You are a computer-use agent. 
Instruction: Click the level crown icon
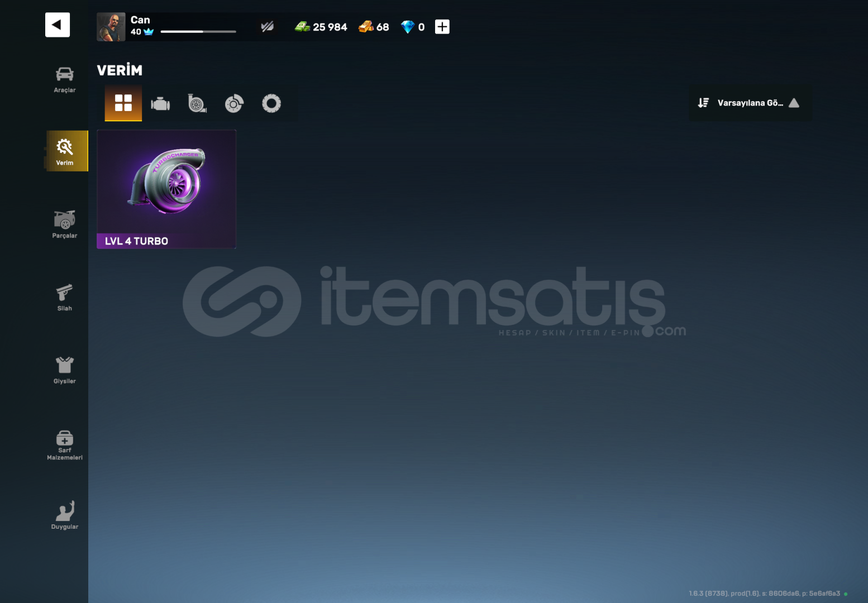pos(149,32)
